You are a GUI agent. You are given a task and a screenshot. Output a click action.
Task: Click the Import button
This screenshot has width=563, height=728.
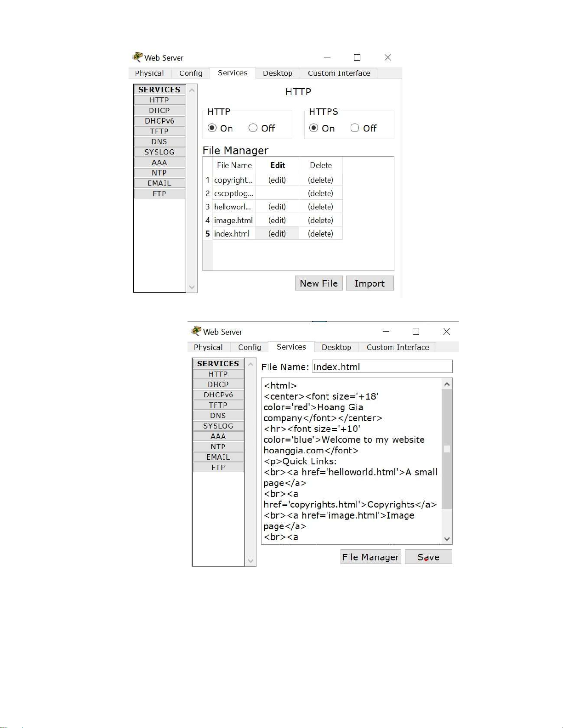coord(370,283)
